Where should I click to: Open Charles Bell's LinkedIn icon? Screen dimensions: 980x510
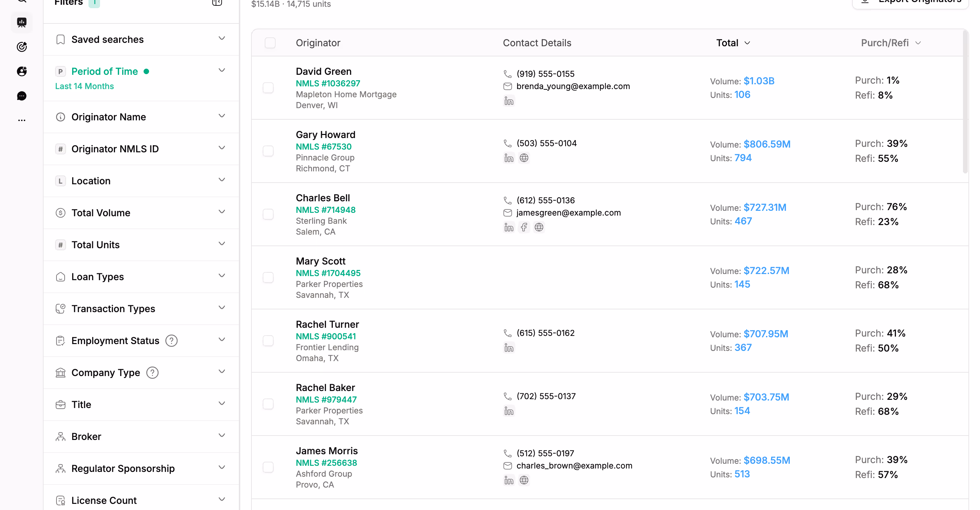click(x=509, y=228)
